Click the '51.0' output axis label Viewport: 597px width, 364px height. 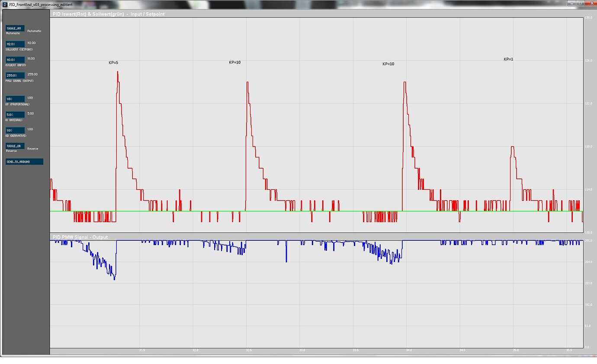(x=588, y=326)
